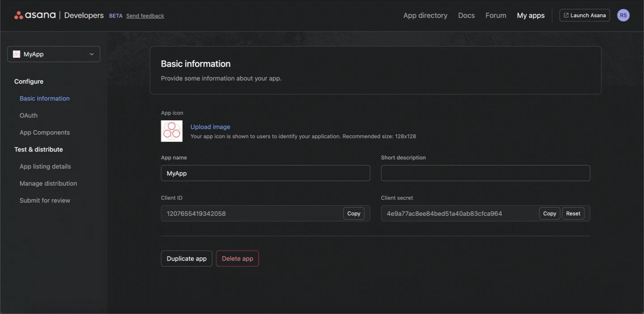The width and height of the screenshot is (644, 314).
Task: Click into the Short description field
Action: (485, 173)
